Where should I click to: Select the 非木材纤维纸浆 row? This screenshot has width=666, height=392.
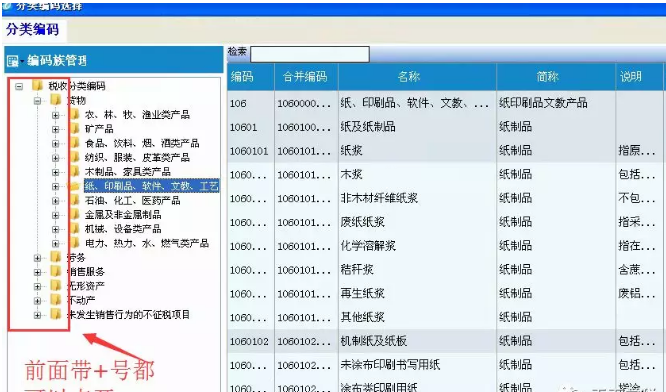[446, 198]
